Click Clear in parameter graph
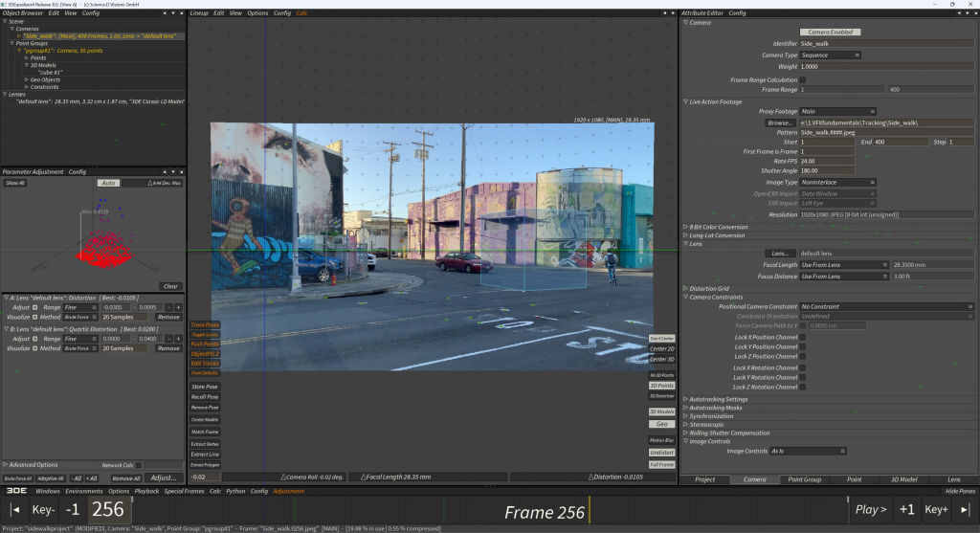Viewport: 980px width, 533px height. tap(170, 286)
